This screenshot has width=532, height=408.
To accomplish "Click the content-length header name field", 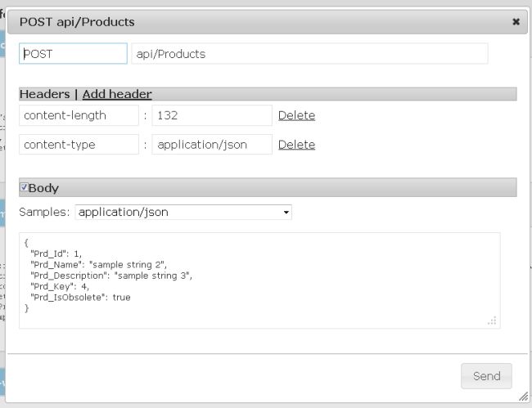I will pos(79,115).
